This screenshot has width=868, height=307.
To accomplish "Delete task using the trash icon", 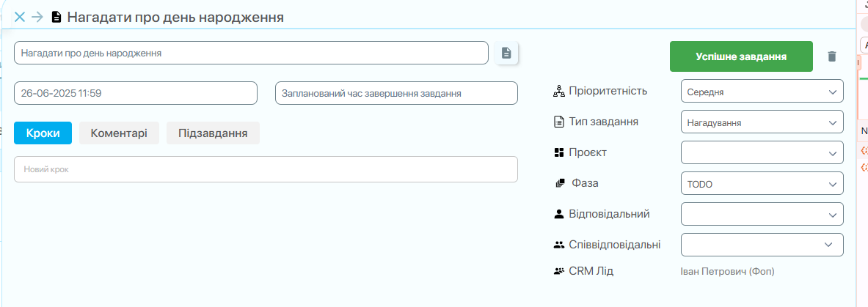I will [x=831, y=56].
